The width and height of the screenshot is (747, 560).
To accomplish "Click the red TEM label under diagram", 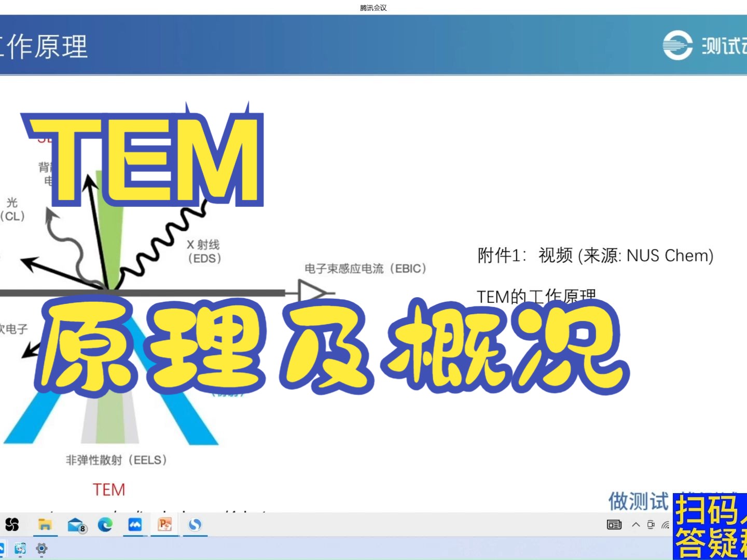I will 109,489.
